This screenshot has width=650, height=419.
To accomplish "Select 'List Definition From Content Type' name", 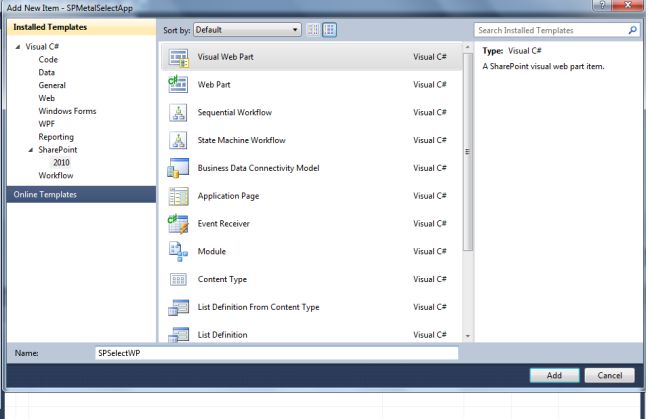I will click(258, 307).
